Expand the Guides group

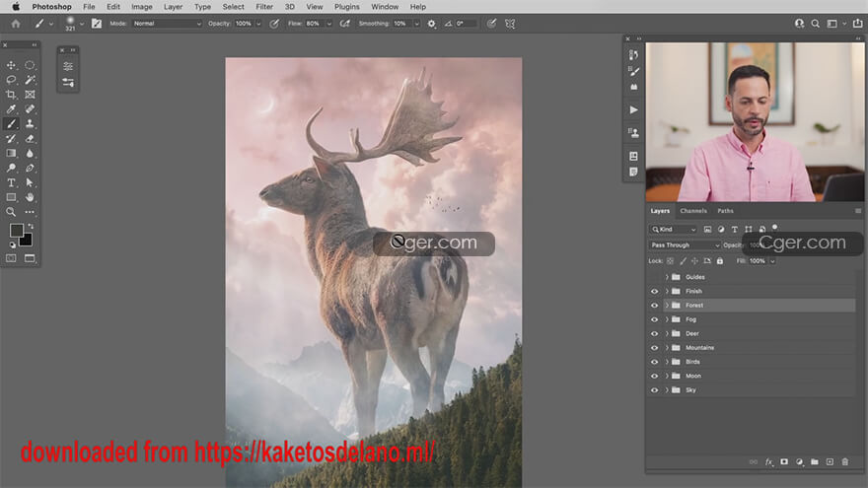[x=667, y=277]
